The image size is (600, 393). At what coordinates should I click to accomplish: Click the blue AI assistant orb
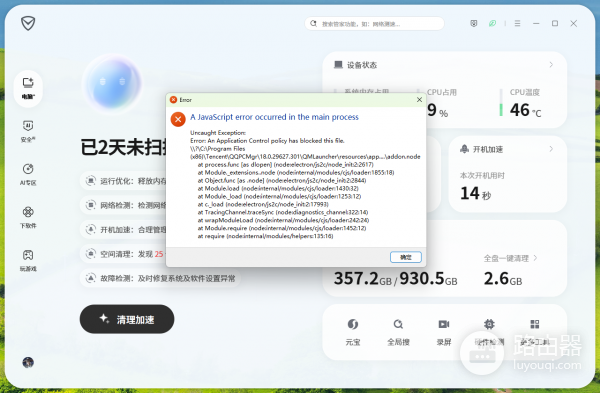[x=112, y=83]
